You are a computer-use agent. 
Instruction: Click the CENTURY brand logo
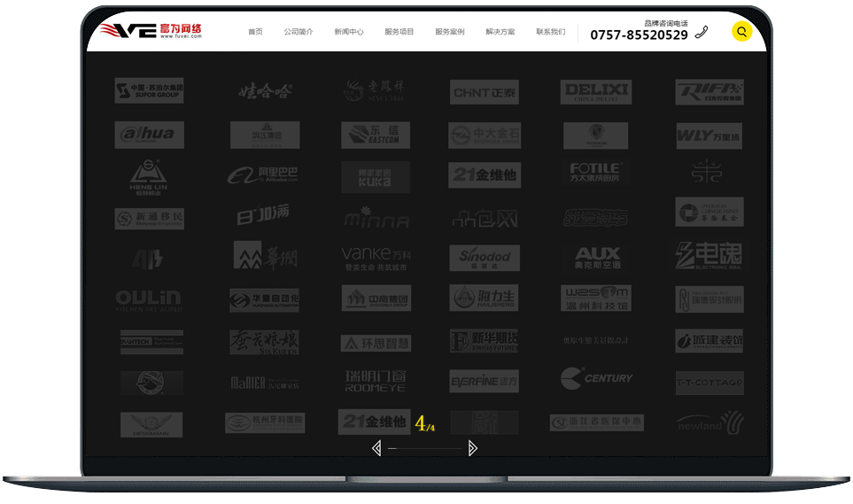[x=596, y=379]
